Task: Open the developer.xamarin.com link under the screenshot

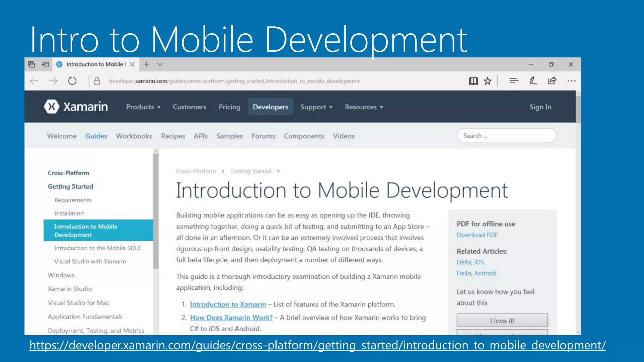Action: 318,345
